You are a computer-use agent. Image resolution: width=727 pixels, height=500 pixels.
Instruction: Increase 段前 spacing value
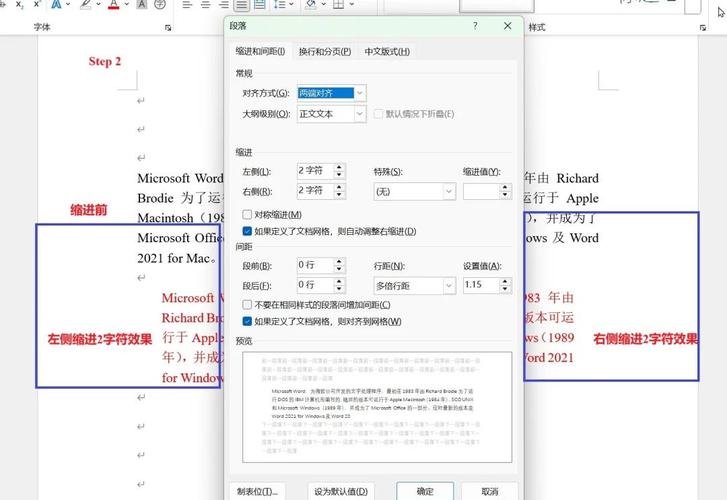click(x=339, y=261)
